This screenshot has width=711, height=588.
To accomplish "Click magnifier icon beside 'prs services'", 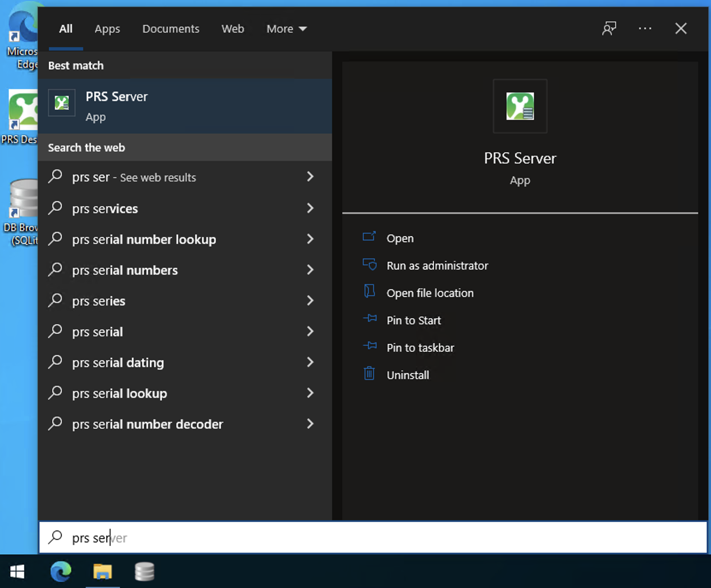I will point(56,208).
